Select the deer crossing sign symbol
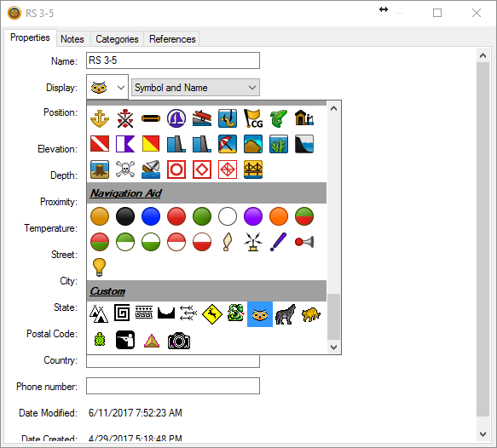This screenshot has height=448, width=497. 212,314
